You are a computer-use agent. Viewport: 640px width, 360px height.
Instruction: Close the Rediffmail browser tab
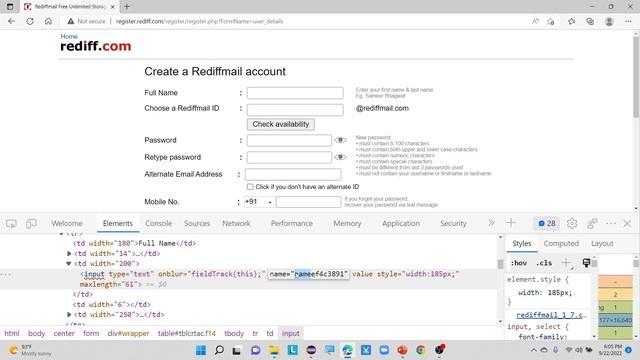click(x=113, y=7)
